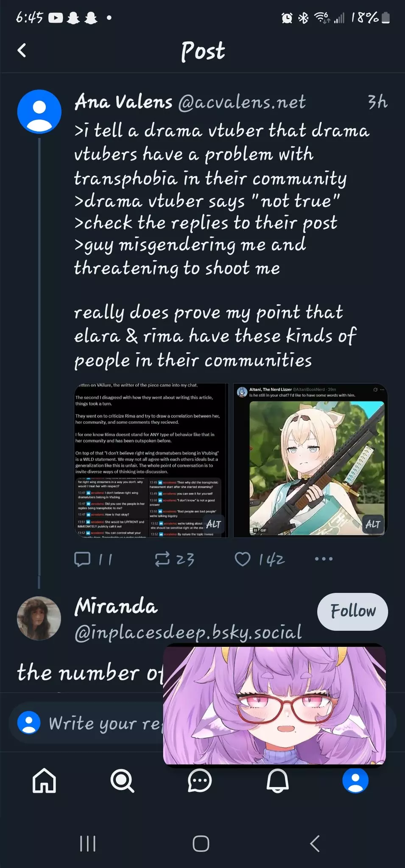Open replies via the comment bubble icon
The image size is (405, 868).
pos(82,559)
